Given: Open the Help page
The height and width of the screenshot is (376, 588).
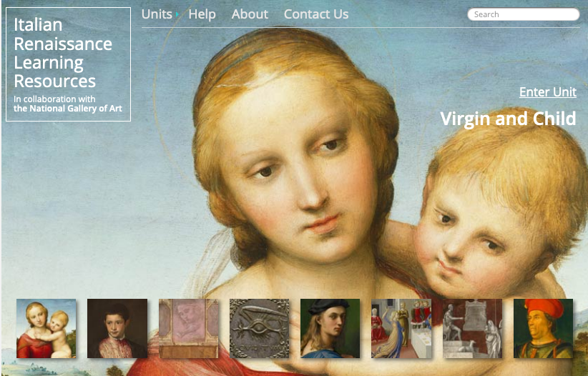Looking at the screenshot, I should [x=202, y=14].
